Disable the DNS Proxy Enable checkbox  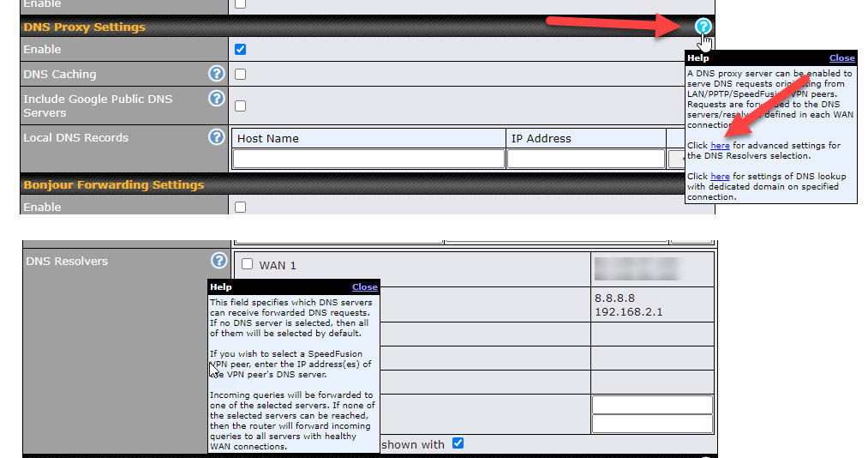pos(240,50)
